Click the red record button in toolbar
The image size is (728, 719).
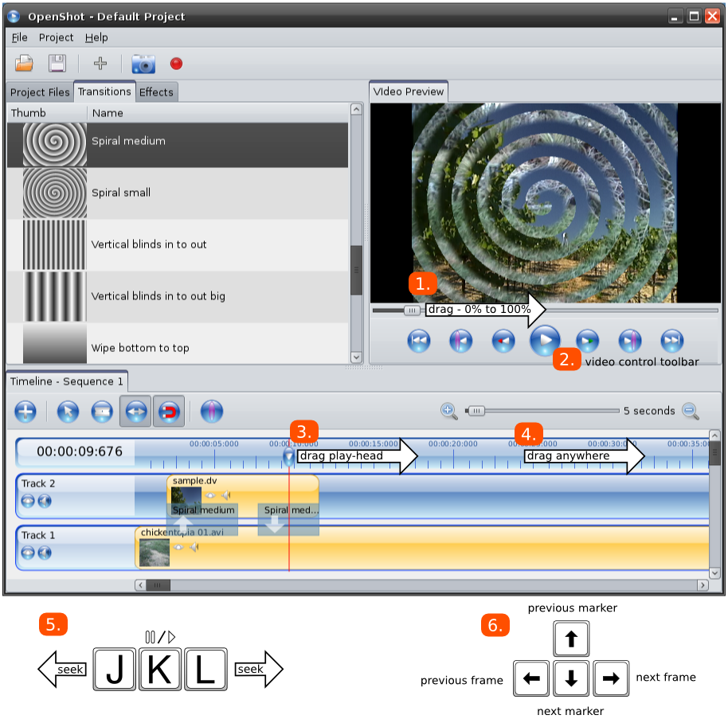[176, 64]
